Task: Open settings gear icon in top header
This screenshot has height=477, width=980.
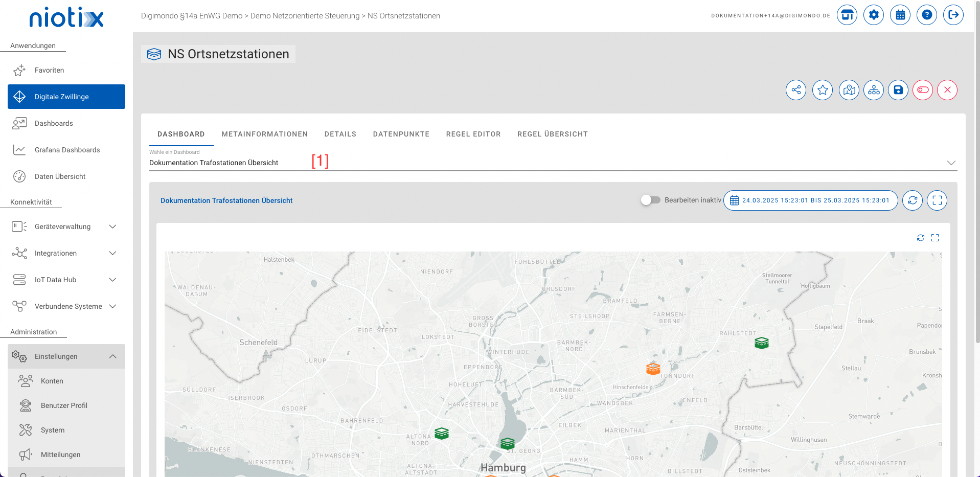Action: [x=874, y=15]
